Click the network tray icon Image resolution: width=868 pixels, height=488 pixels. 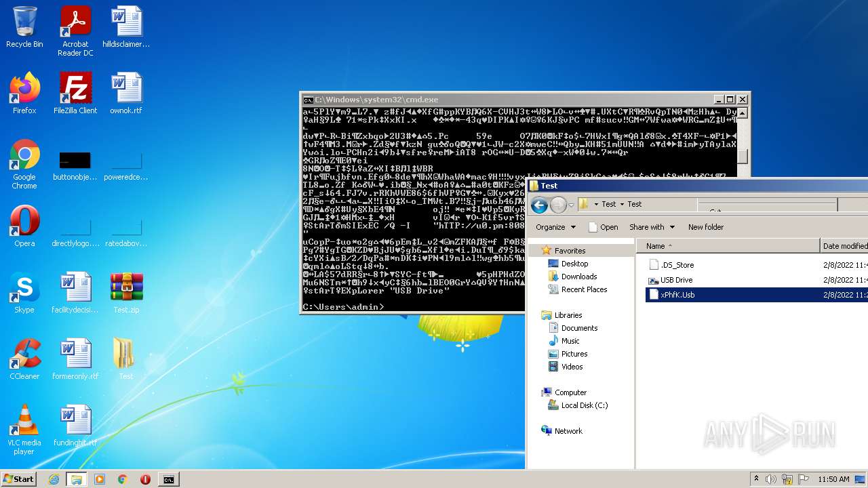(787, 479)
